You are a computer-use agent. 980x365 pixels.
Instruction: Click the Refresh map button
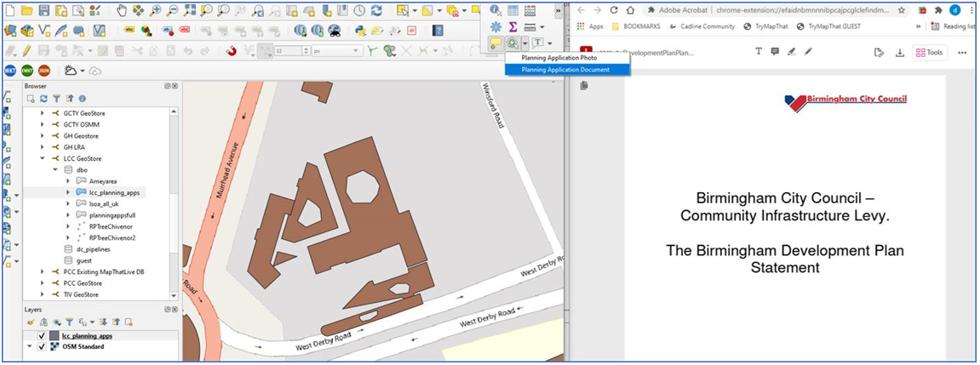pyautogui.click(x=376, y=10)
